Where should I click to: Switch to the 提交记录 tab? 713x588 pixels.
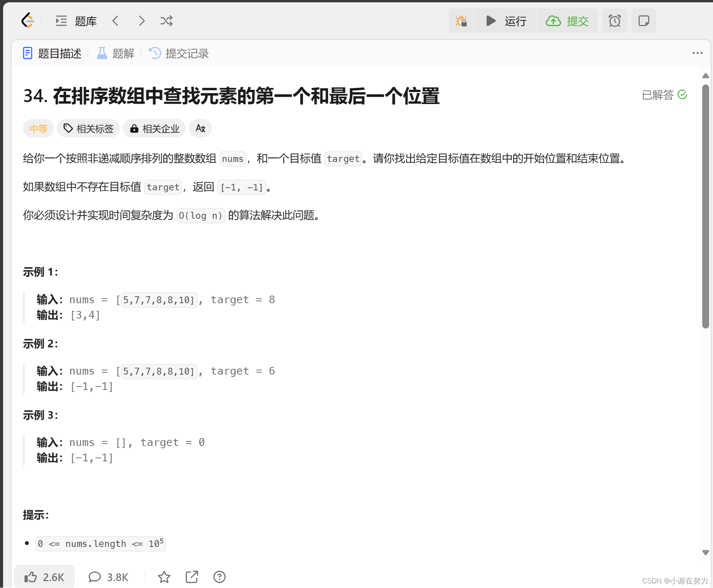pos(179,53)
